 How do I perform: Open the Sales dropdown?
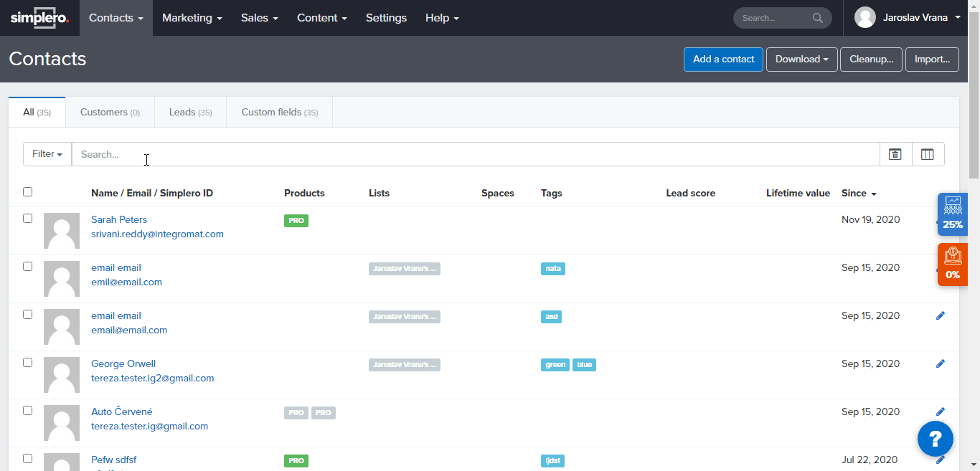click(x=260, y=18)
